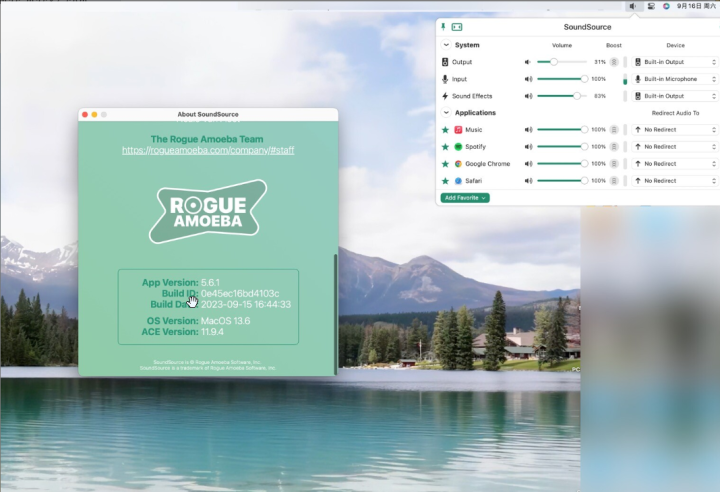Click the Output speaker row icon
This screenshot has width=720, height=492.
click(445, 62)
